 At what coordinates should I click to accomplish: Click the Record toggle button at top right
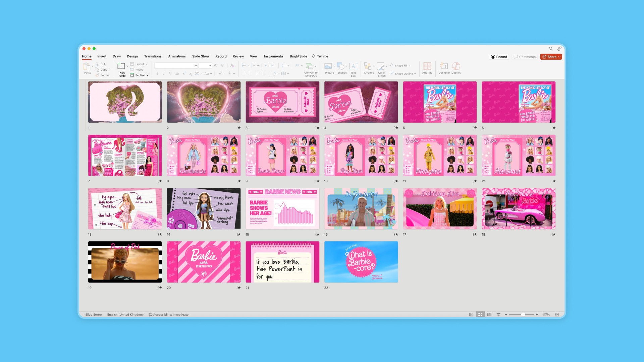click(x=499, y=57)
